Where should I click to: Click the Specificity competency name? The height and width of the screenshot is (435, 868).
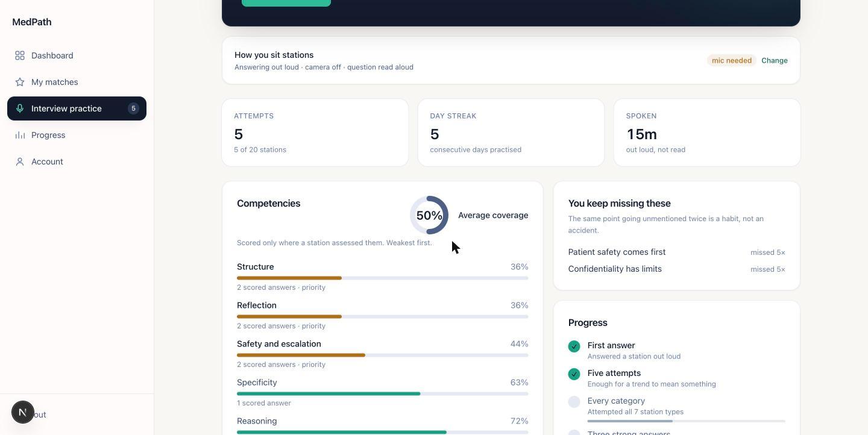click(257, 383)
